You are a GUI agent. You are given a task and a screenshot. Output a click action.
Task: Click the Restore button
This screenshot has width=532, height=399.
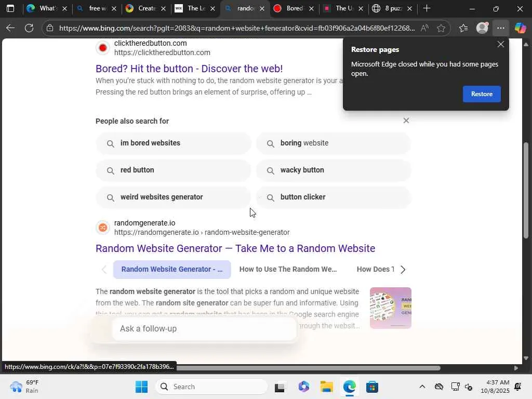[x=482, y=94]
